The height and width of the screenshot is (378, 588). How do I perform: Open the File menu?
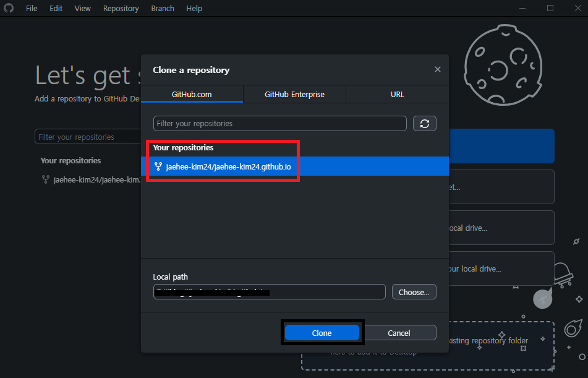point(32,8)
